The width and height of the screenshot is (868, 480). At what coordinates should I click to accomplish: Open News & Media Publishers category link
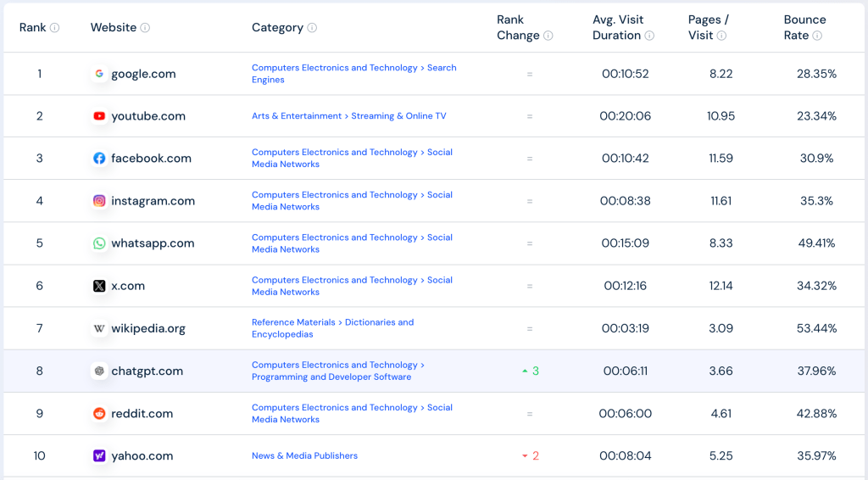[x=304, y=456]
